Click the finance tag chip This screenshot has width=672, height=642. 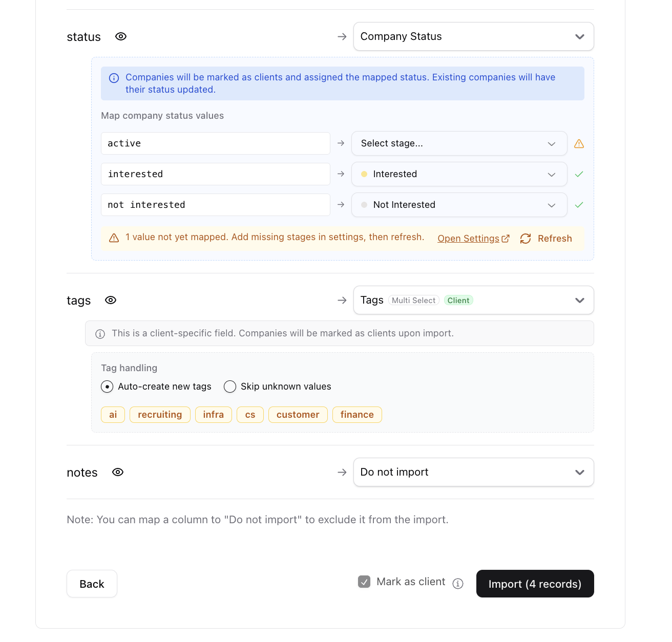coord(357,415)
